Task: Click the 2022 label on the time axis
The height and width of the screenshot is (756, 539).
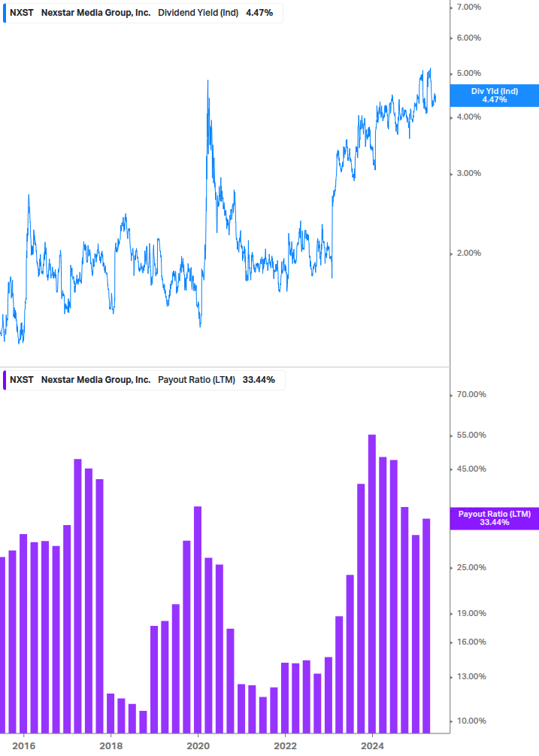Action: click(285, 746)
